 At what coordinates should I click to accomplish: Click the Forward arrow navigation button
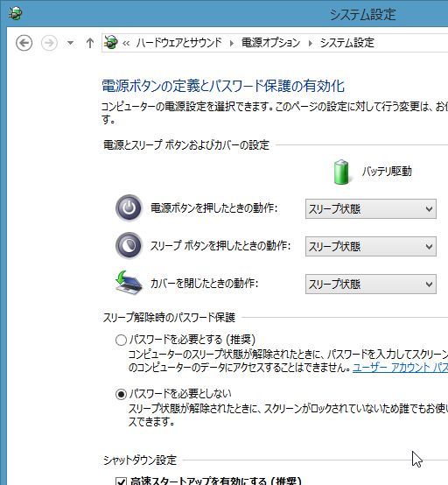(49, 43)
